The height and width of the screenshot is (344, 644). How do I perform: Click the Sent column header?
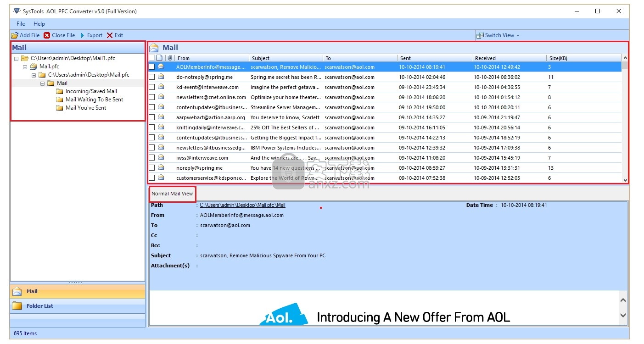pyautogui.click(x=435, y=58)
